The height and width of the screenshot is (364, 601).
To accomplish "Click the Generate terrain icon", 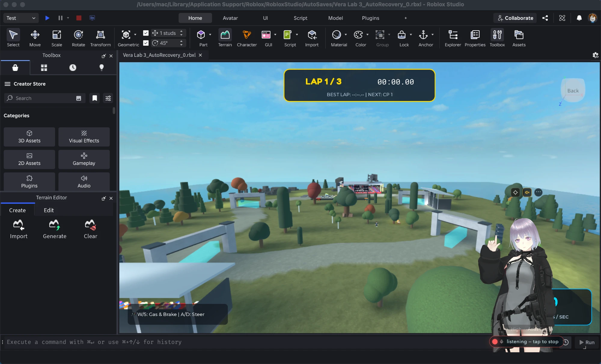I will (54, 225).
